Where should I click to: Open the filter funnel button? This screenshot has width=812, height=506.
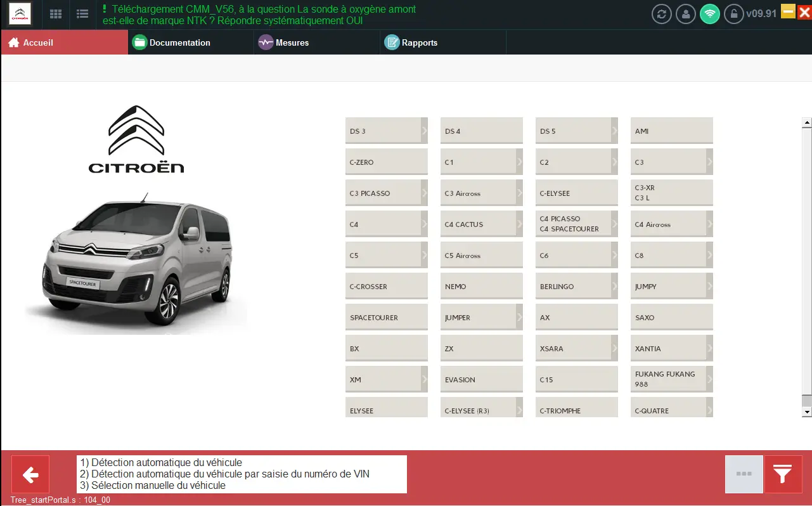click(783, 474)
